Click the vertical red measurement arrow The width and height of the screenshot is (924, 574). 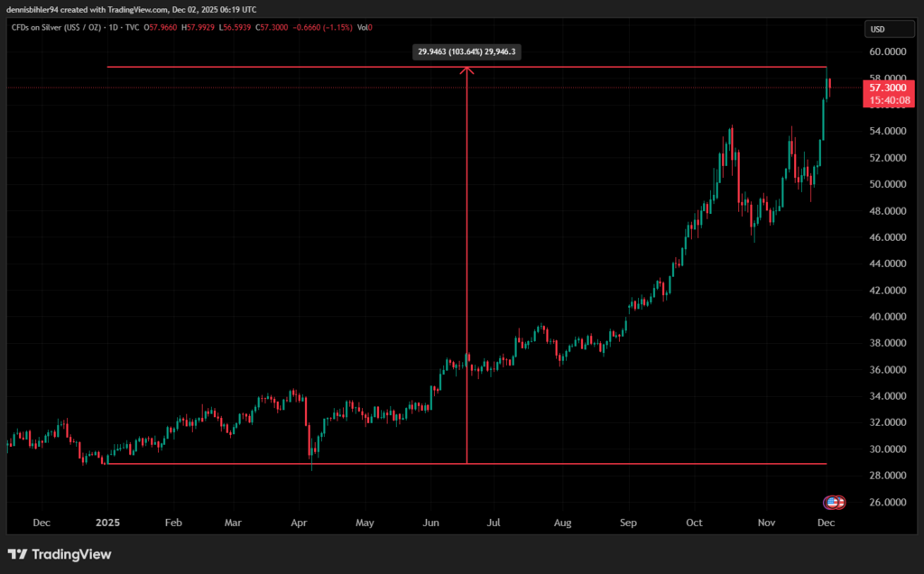(467, 271)
